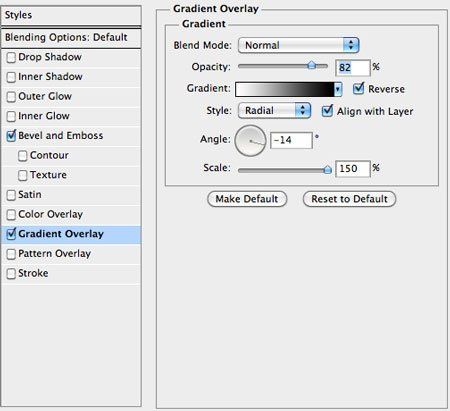This screenshot has width=450, height=411.
Task: Select the Contour label
Action: point(49,155)
